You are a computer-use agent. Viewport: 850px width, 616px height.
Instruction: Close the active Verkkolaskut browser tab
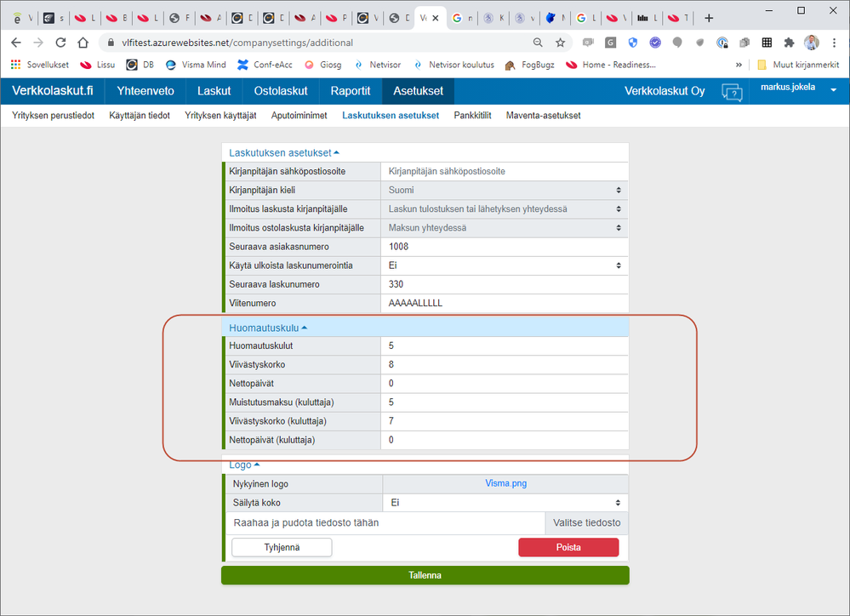click(x=436, y=18)
